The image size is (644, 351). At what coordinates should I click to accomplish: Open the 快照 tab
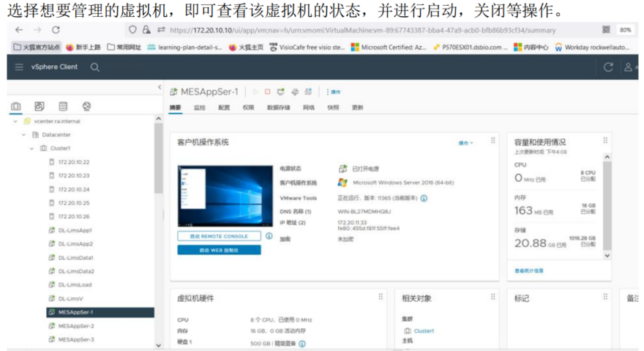pos(333,108)
